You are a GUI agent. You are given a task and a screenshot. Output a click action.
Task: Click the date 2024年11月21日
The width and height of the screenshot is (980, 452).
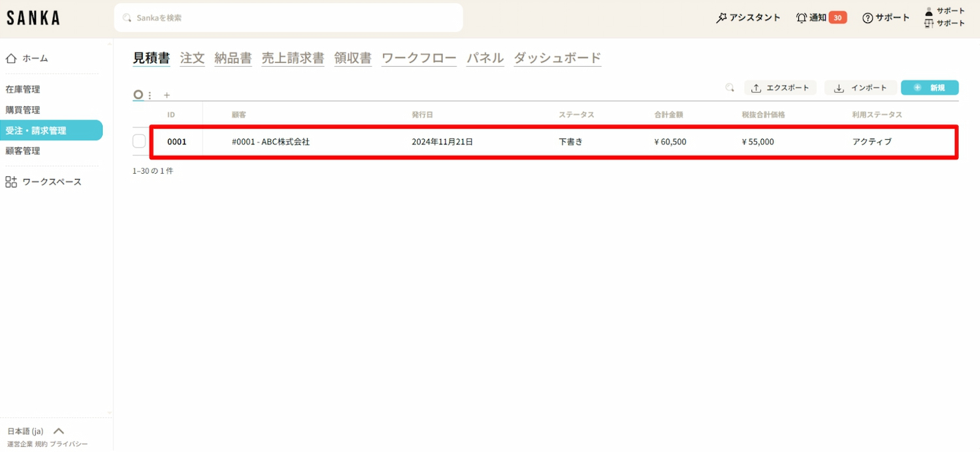(x=442, y=141)
